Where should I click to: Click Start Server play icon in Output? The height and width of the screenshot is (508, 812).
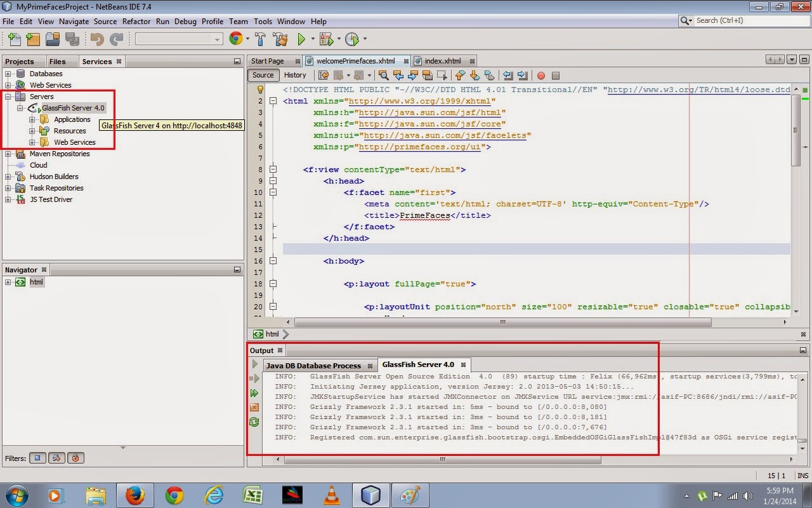click(254, 364)
